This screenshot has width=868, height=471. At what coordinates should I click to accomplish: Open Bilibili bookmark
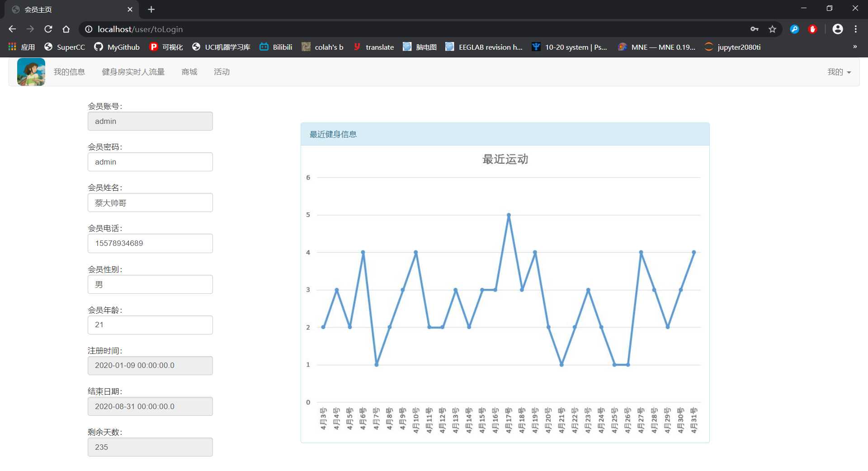point(276,47)
